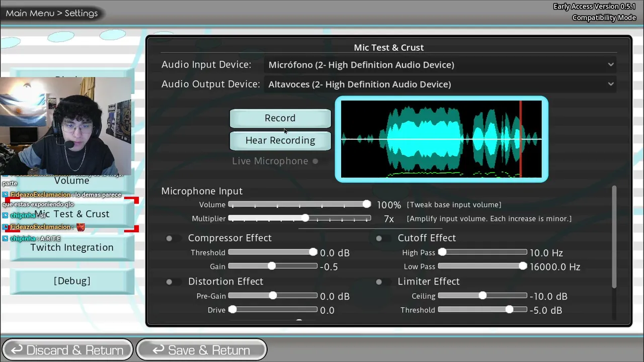
Task: Open the Audio Output Device dropdown
Action: (x=441, y=84)
